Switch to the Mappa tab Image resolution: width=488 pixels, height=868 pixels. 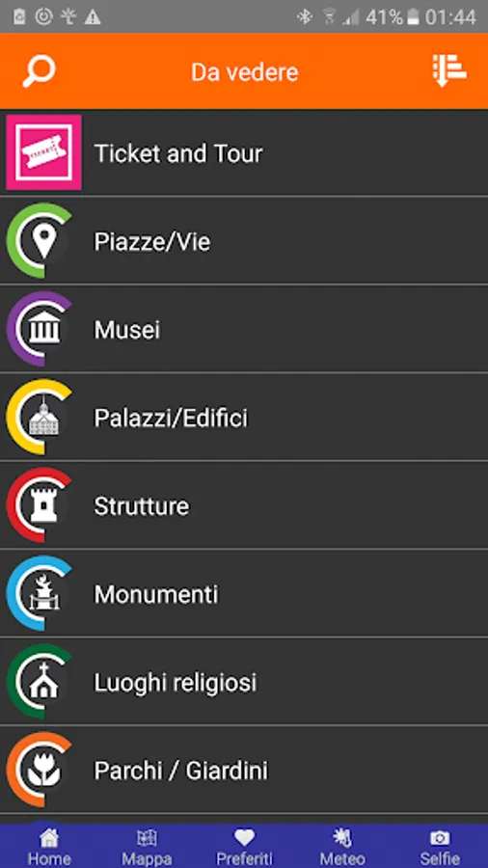click(x=147, y=847)
